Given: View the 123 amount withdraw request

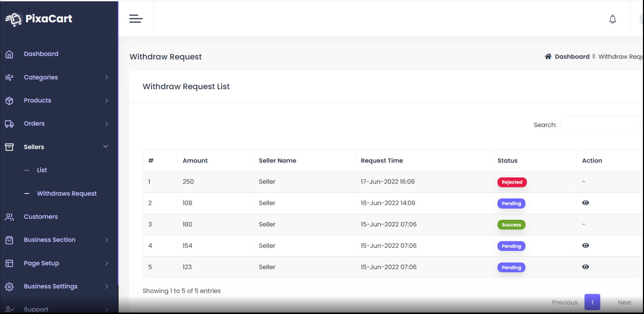Looking at the screenshot, I should click(x=585, y=267).
